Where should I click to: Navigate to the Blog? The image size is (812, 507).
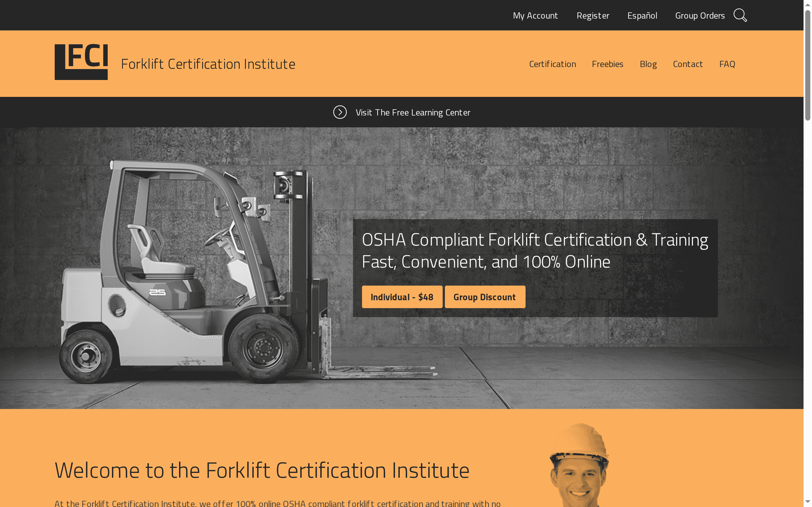(x=648, y=64)
